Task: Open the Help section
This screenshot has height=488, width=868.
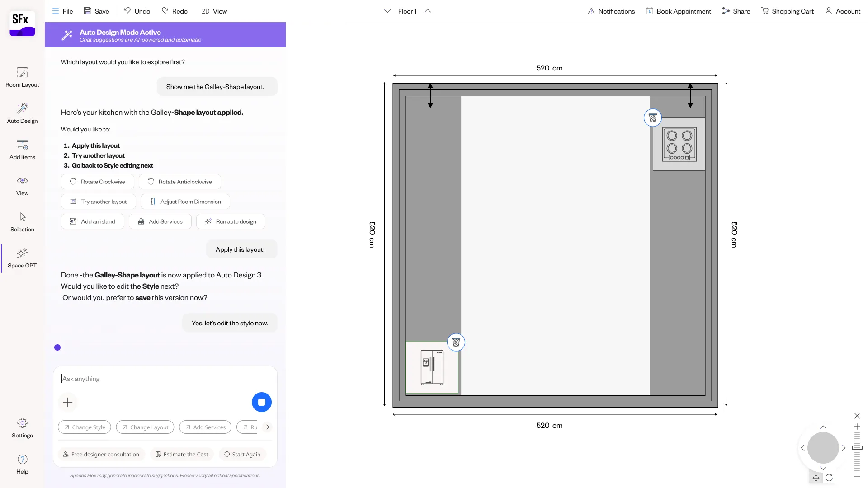Action: click(22, 464)
